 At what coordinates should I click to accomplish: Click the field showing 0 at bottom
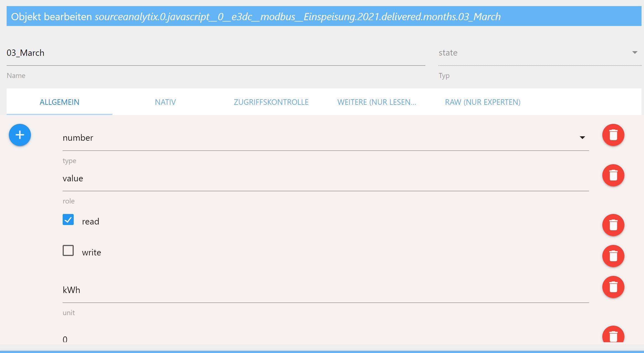(x=325, y=338)
